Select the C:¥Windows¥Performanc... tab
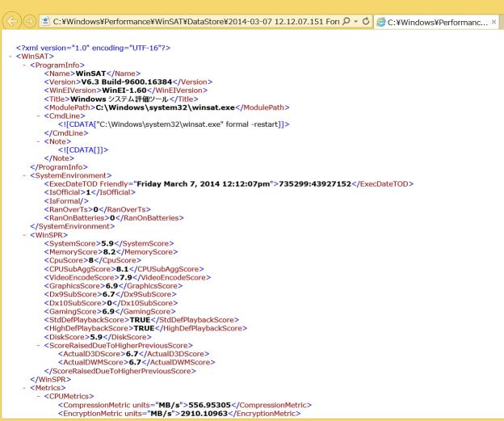Viewport: 504px width, 421px height. (x=436, y=22)
